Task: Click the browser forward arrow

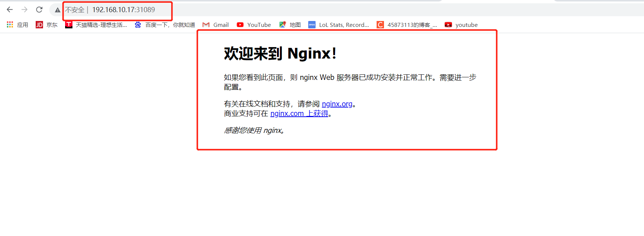Action: 24,10
